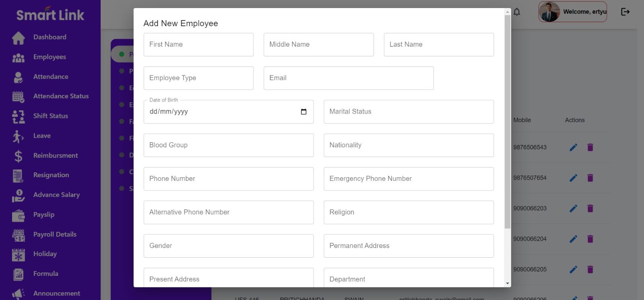Click the Attendance Status calendar icon
The height and width of the screenshot is (300, 644).
tap(18, 97)
